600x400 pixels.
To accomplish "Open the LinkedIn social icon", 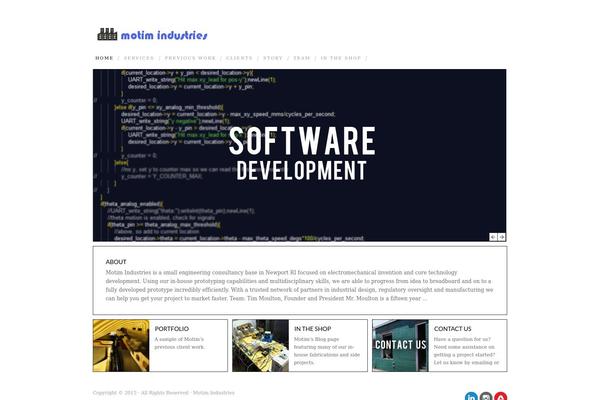I will pos(471,396).
